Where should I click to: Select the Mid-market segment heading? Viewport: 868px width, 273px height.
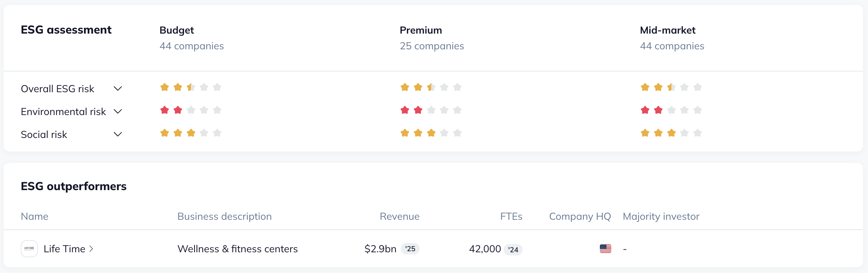tap(667, 30)
